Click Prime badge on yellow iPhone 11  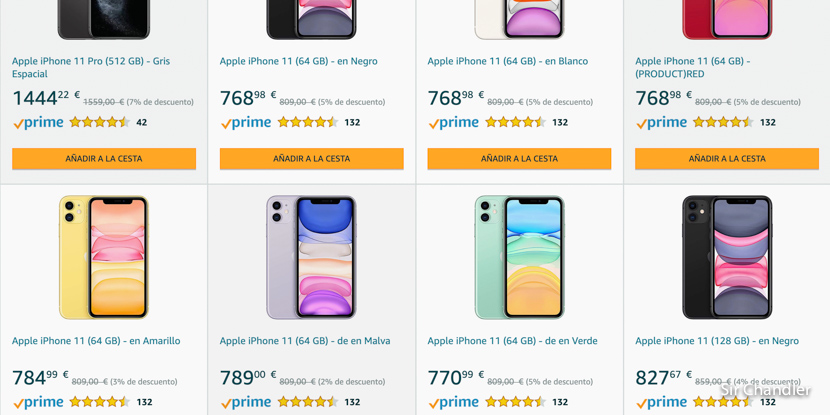(x=38, y=402)
